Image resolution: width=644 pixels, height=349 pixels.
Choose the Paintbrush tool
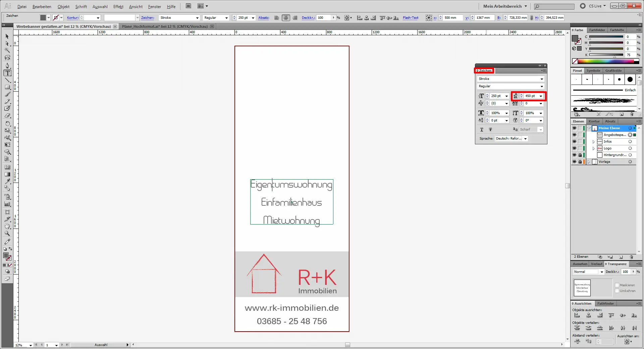7,94
